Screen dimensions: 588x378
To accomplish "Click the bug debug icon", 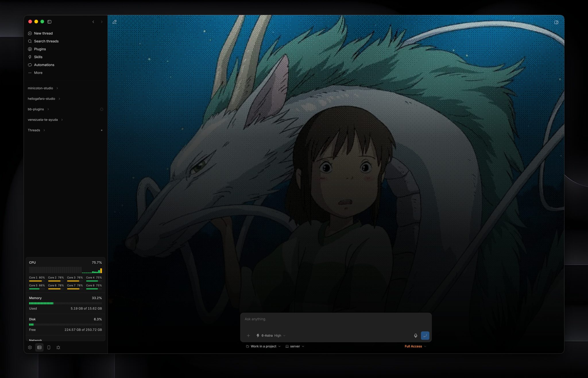I will pyautogui.click(x=58, y=347).
